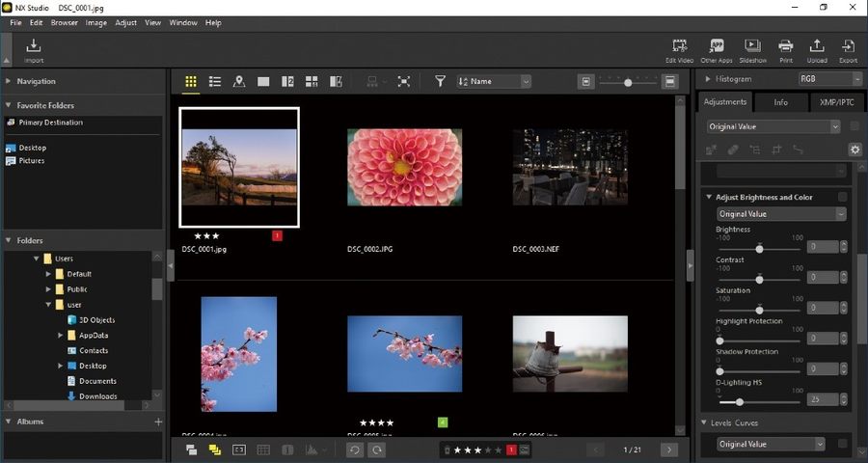
Task: Open the RGB histogram channel dropdown
Action: point(828,79)
